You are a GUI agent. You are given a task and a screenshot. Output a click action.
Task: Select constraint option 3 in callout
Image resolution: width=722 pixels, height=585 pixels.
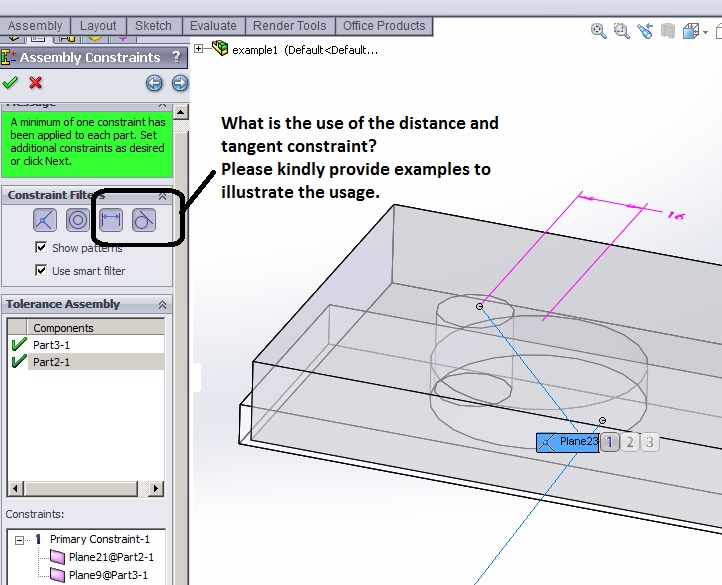650,442
